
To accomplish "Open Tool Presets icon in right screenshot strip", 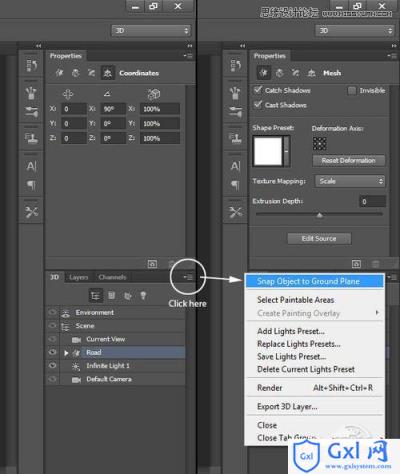I will [x=235, y=212].
